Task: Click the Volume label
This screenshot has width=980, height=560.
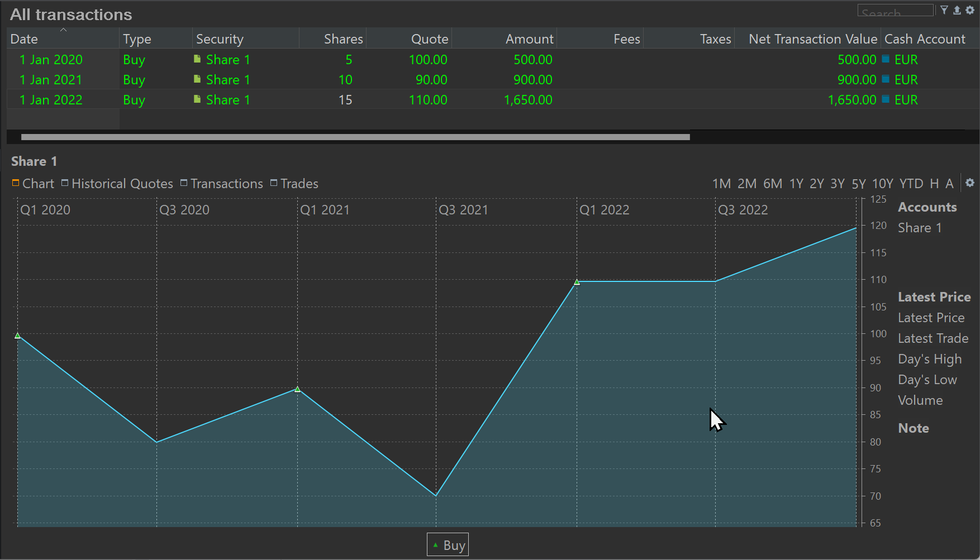Action: (x=920, y=400)
